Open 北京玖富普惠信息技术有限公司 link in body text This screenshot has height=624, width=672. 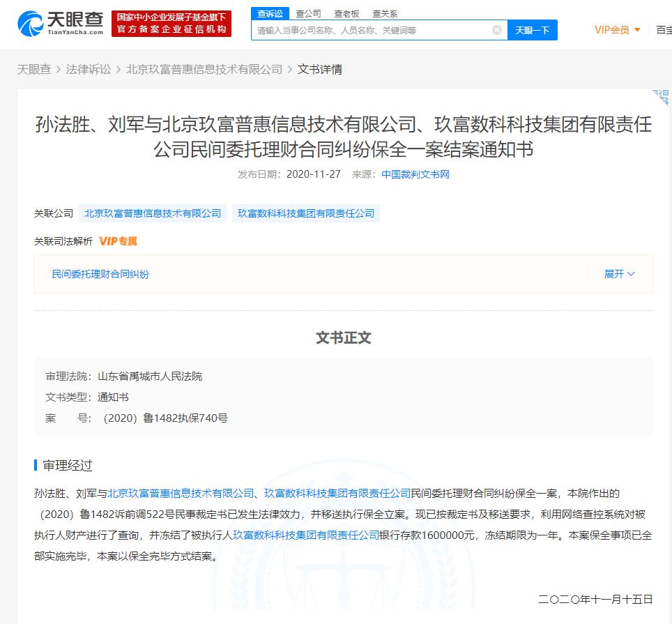click(181, 494)
